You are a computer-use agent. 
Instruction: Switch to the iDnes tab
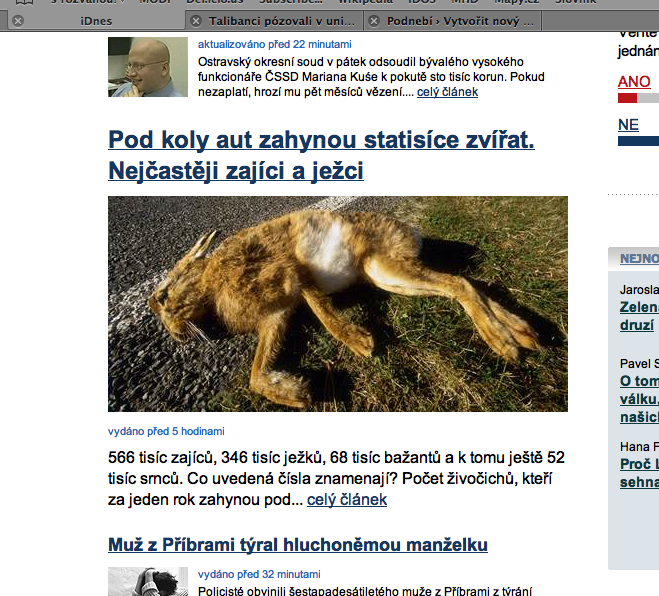tap(96, 21)
